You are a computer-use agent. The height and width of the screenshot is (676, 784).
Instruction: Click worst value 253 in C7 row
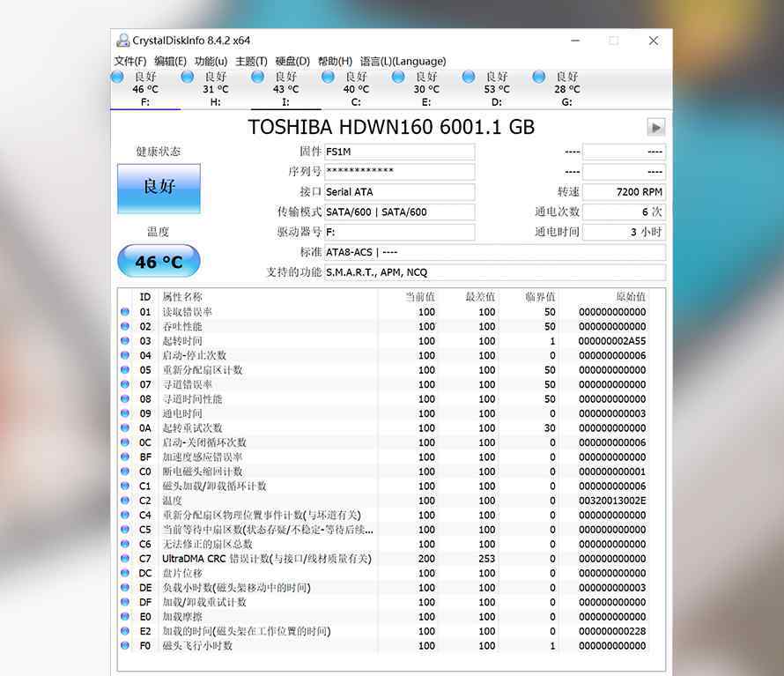[x=486, y=559]
